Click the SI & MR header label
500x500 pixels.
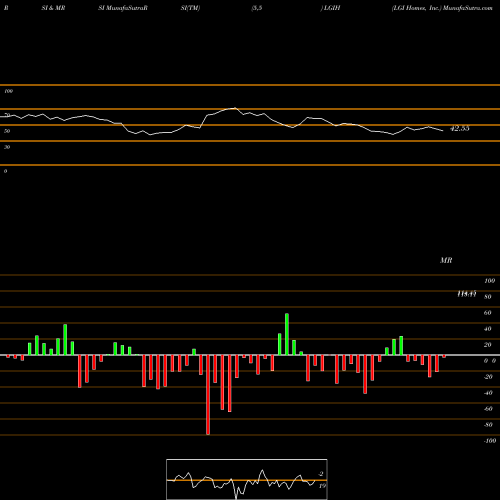[x=53, y=8]
